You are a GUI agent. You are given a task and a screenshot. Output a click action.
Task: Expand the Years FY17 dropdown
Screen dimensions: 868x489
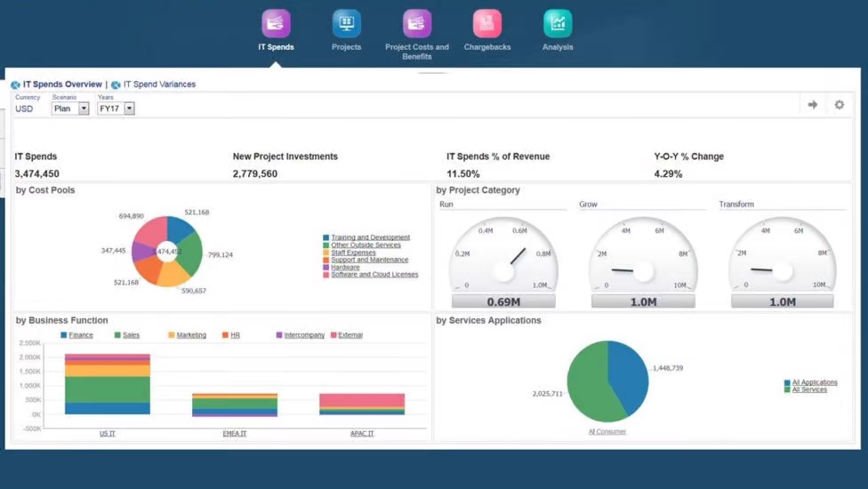(129, 108)
